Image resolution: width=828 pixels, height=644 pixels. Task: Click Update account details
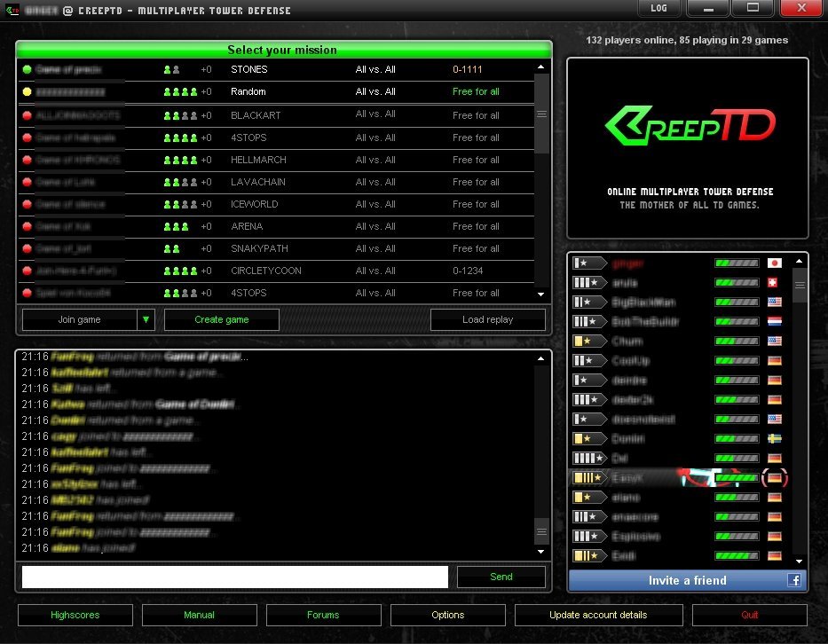coord(598,615)
